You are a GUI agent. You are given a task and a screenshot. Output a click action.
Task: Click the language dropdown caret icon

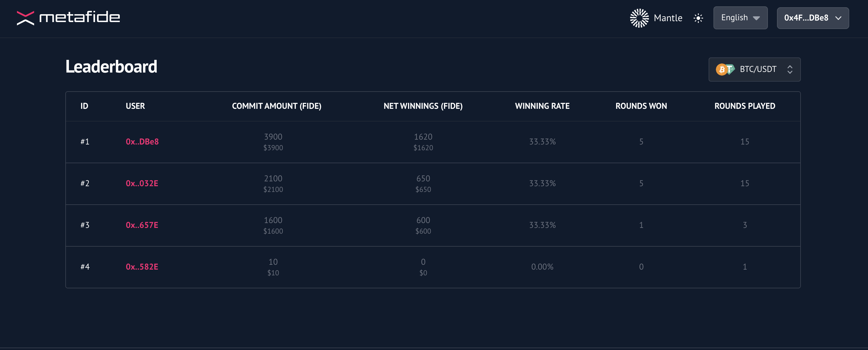pos(756,18)
